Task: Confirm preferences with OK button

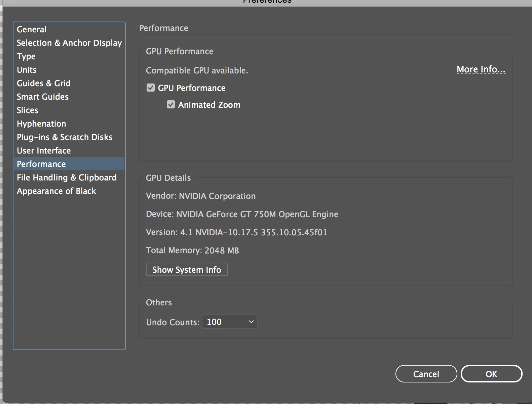Action: [x=491, y=374]
